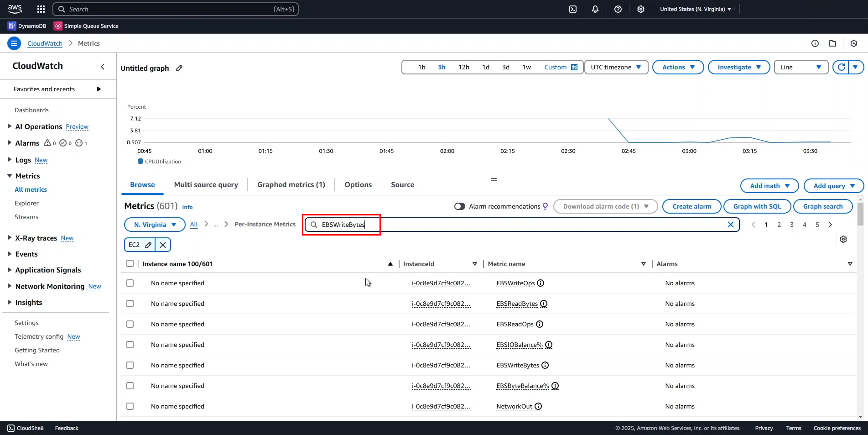Open the AWS CloudShell icon in top bar
This screenshot has height=435, width=868.
(x=573, y=9)
